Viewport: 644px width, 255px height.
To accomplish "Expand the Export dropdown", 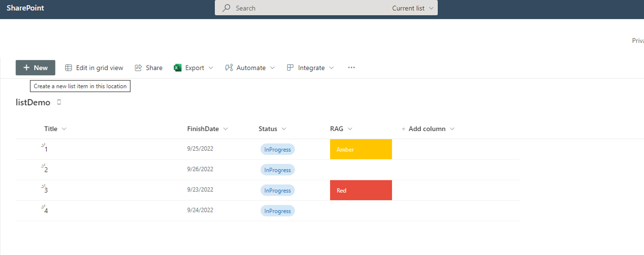I will click(194, 68).
